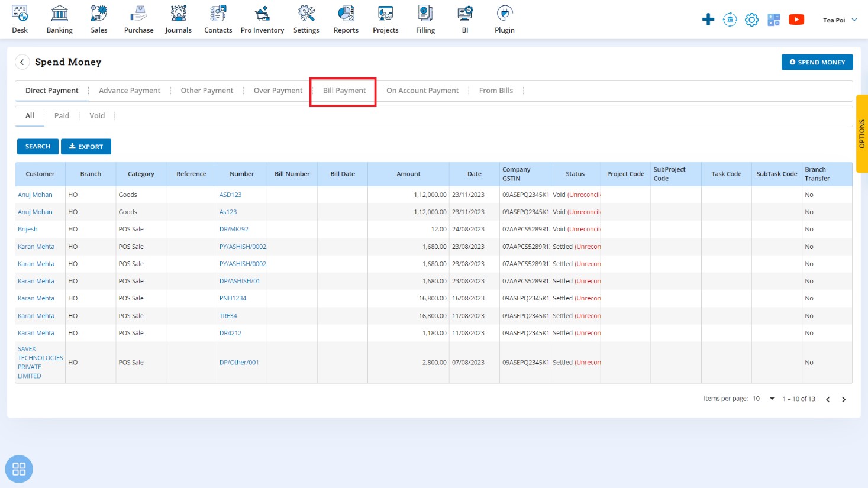Click the 1 – 10 of 13 pagination text
Image resolution: width=868 pixels, height=488 pixels.
pos(799,399)
